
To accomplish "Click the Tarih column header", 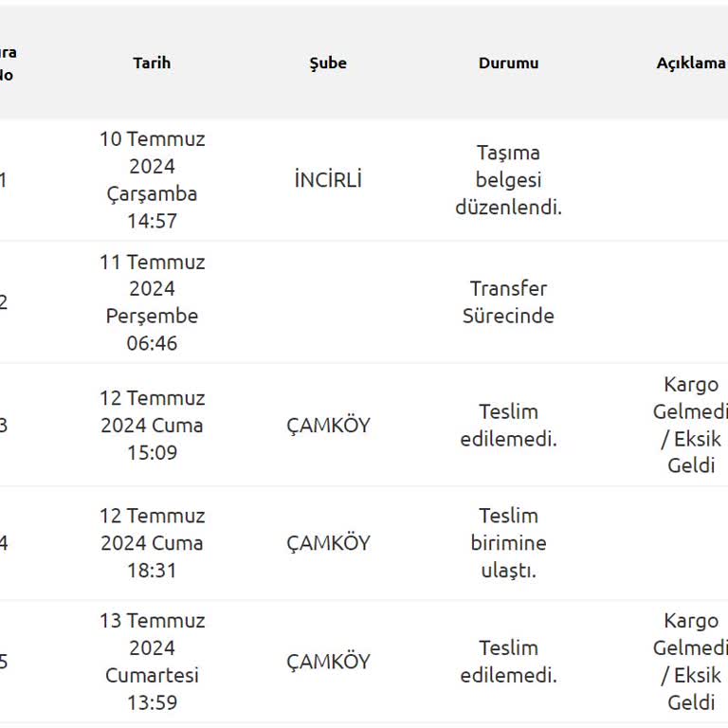I will [152, 64].
